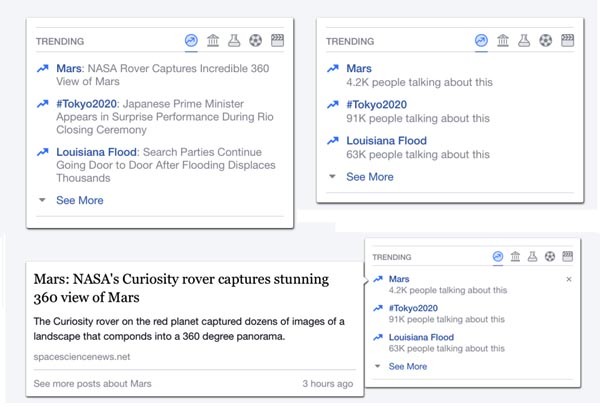Select the Politics building icon in top-left panel
The width and height of the screenshot is (600, 407).
coord(213,41)
